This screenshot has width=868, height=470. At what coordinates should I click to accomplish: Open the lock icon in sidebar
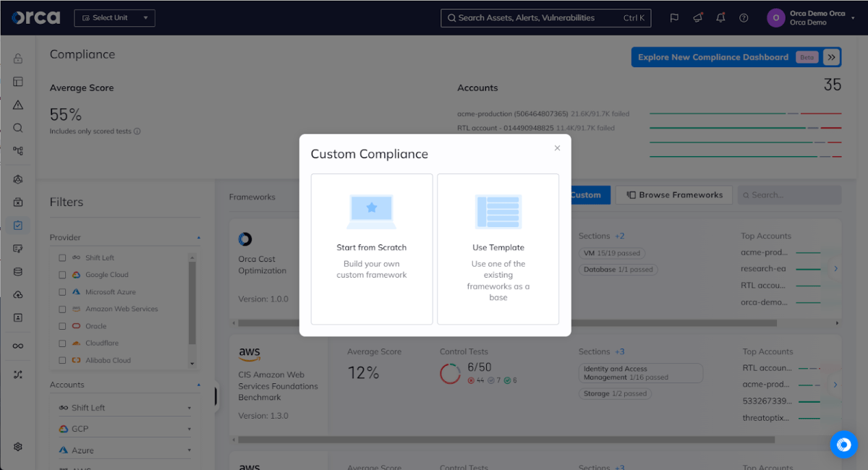[18, 59]
